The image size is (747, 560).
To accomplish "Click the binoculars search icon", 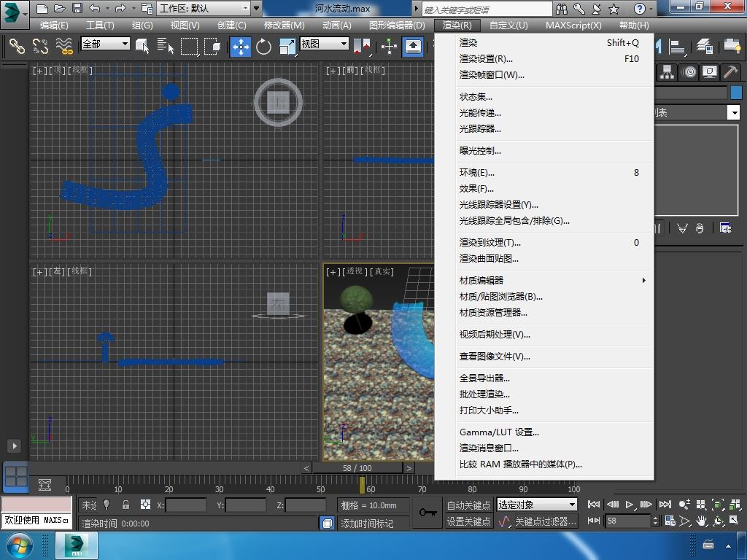I will coord(562,9).
